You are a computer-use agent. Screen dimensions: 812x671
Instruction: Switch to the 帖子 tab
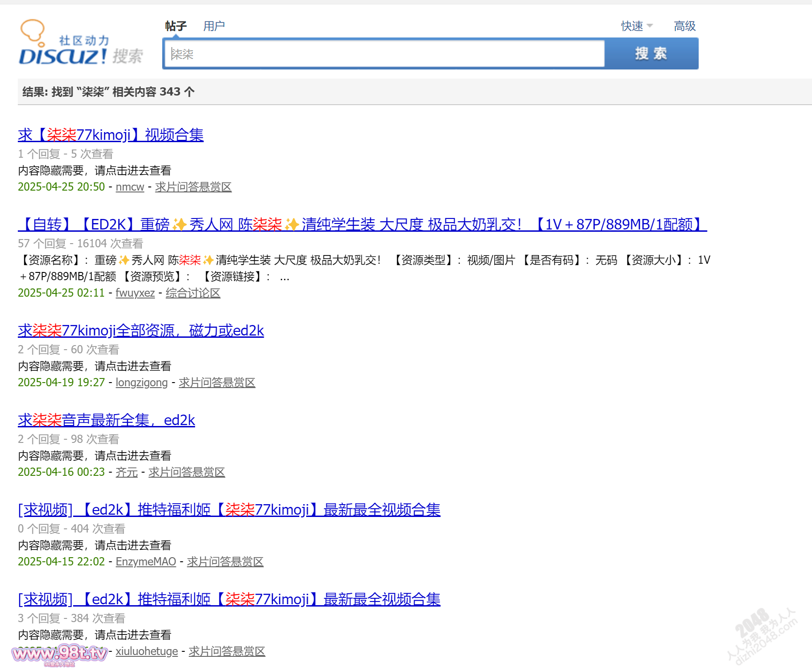(x=176, y=26)
